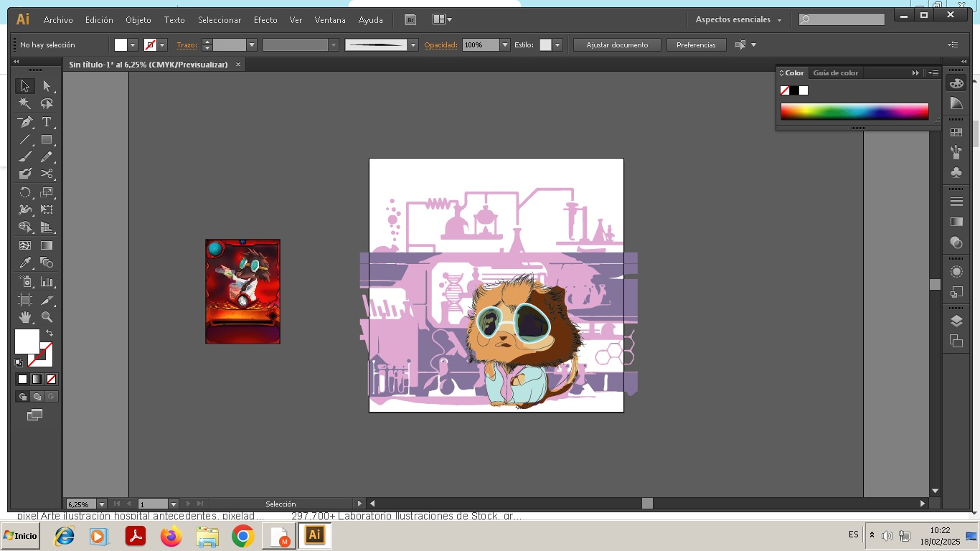
Task: Toggle the Change Screen Mode button
Action: 34,415
